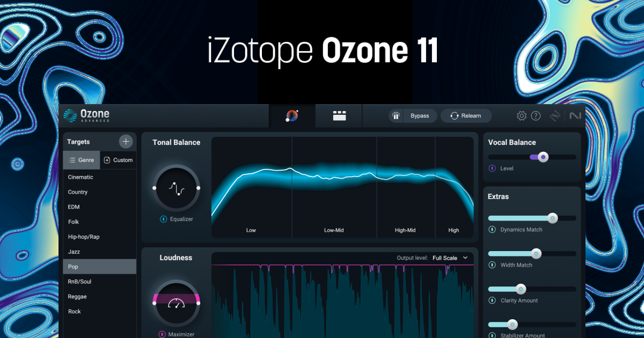The height and width of the screenshot is (338, 644).
Task: Select the Jazz genre target
Action: pos(100,252)
